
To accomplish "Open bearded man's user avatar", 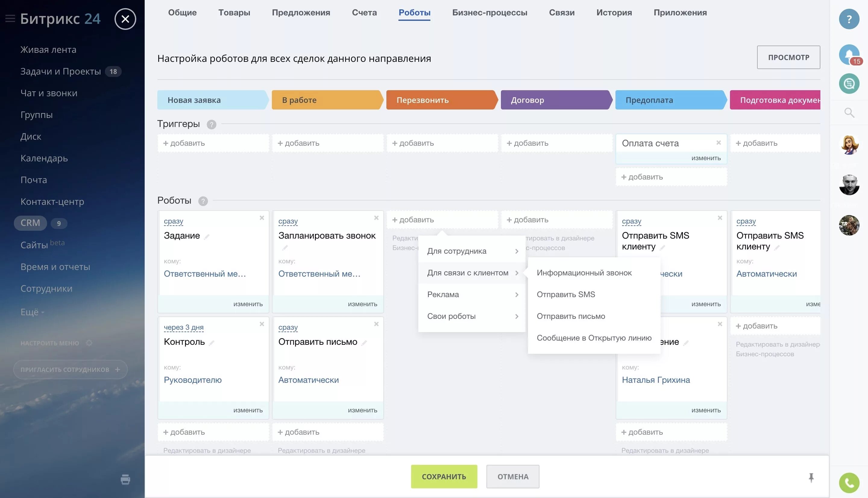I will 849,185.
